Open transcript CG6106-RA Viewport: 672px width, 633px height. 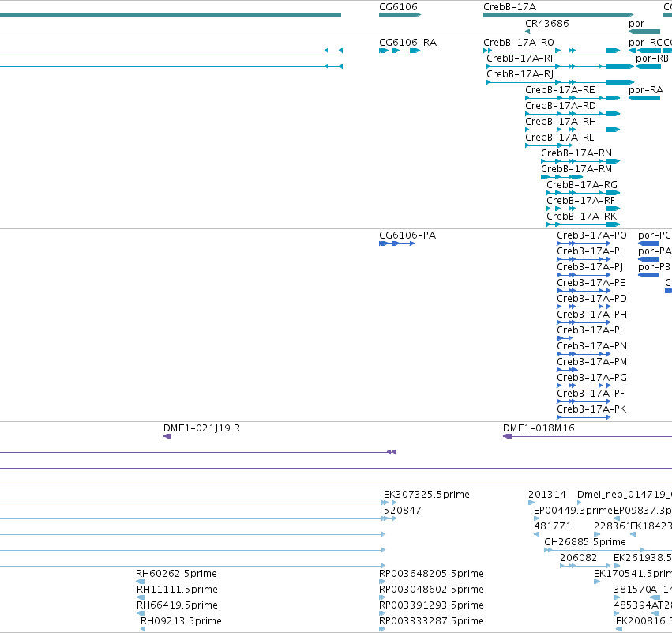click(407, 43)
